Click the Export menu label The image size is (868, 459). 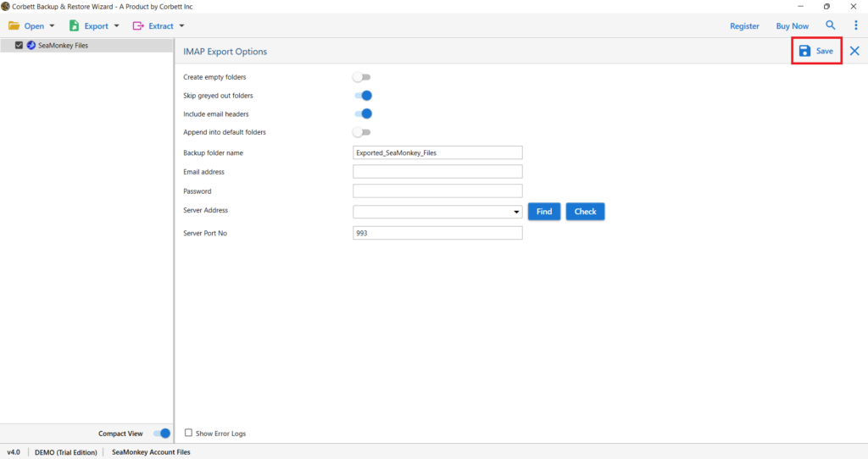click(x=97, y=26)
